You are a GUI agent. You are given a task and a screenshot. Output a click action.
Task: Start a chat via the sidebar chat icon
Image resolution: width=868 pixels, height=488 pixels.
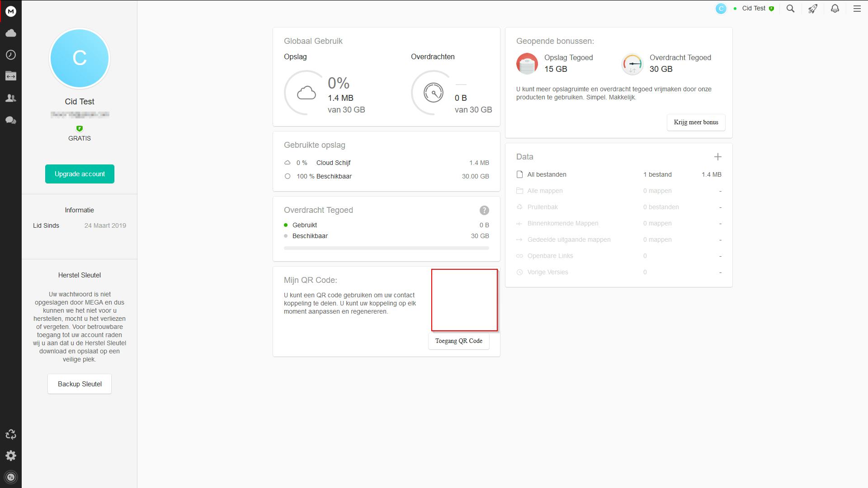(x=11, y=120)
